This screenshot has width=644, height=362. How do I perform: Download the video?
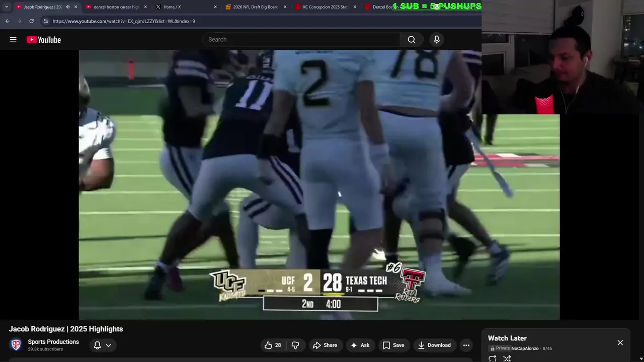pyautogui.click(x=435, y=345)
